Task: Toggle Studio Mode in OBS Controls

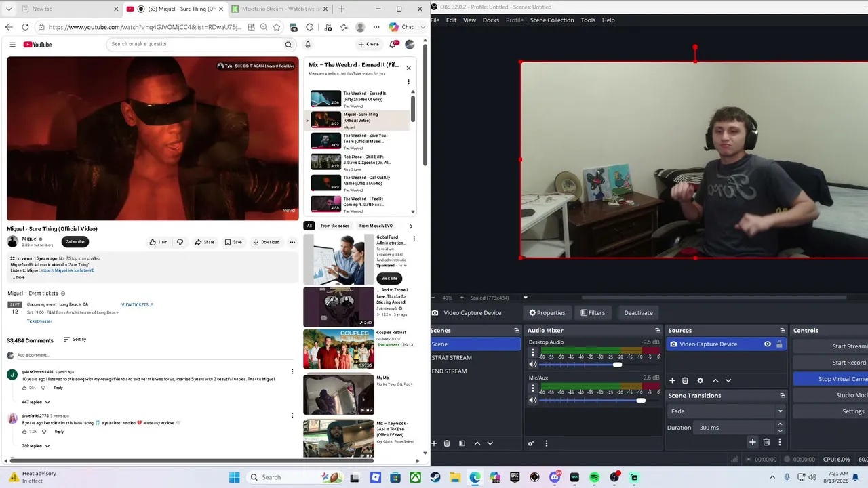Action: pyautogui.click(x=830, y=395)
